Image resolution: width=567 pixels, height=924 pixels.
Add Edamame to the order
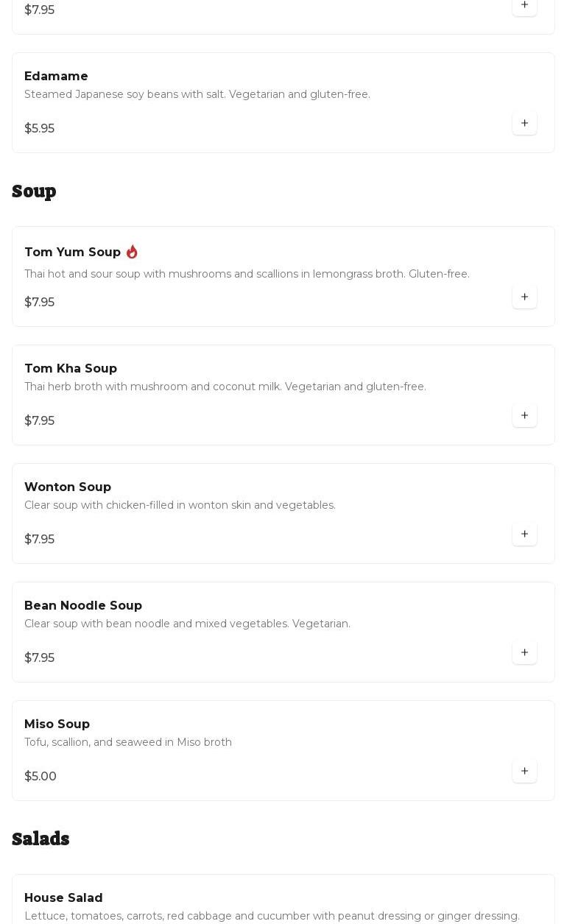(524, 123)
